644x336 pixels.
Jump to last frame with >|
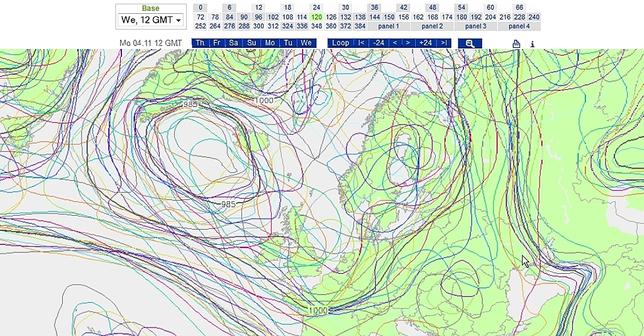click(x=444, y=43)
